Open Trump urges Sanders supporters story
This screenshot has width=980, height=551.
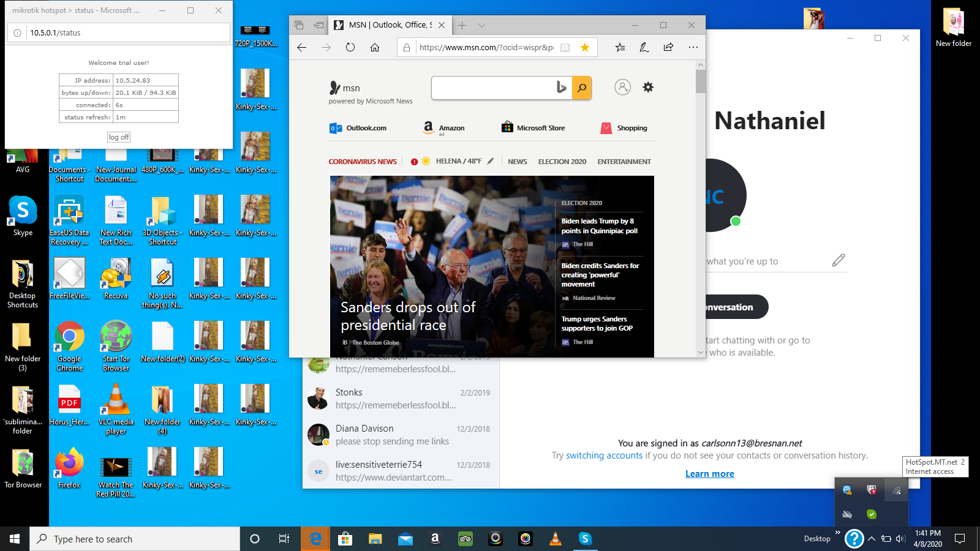597,323
